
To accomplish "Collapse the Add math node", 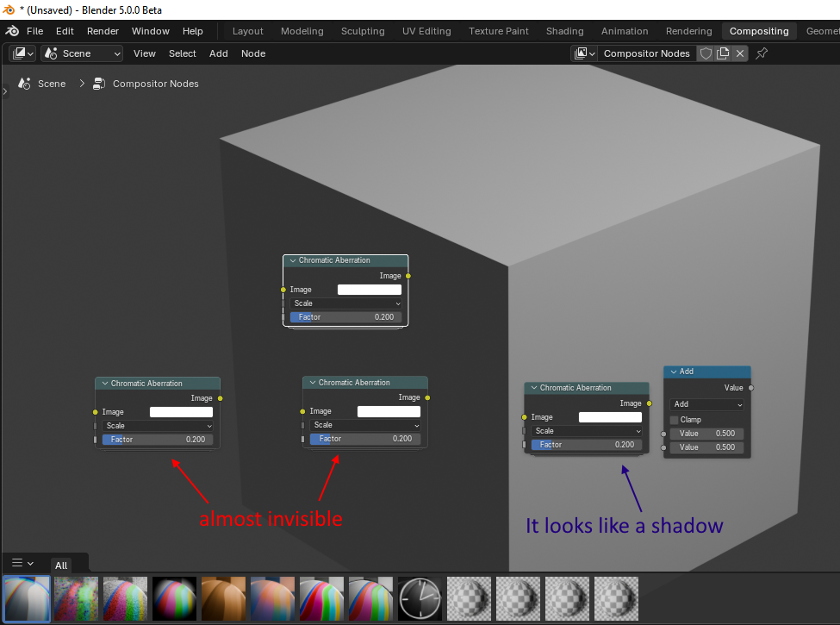I will 674,372.
